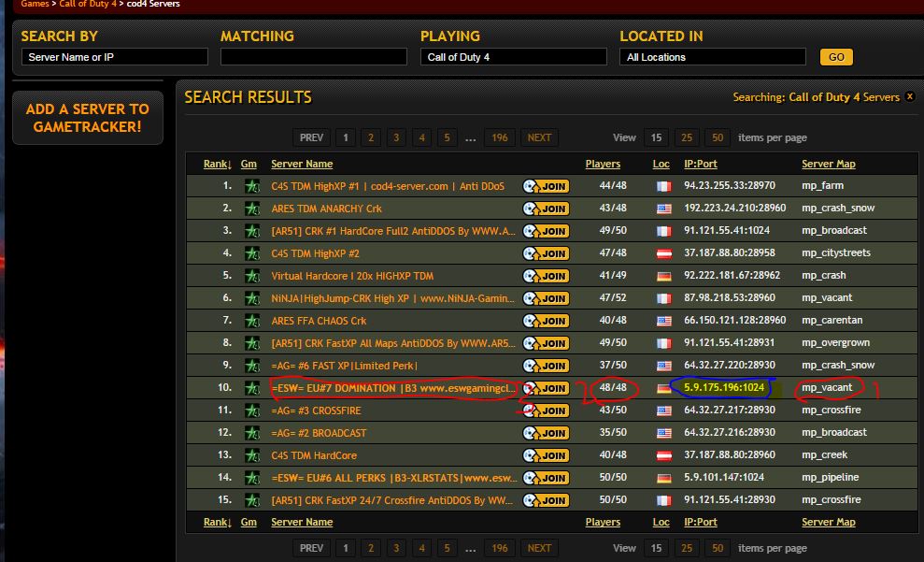Open [AR51] CRK #1 HardCore Full2 server link

tap(393, 231)
